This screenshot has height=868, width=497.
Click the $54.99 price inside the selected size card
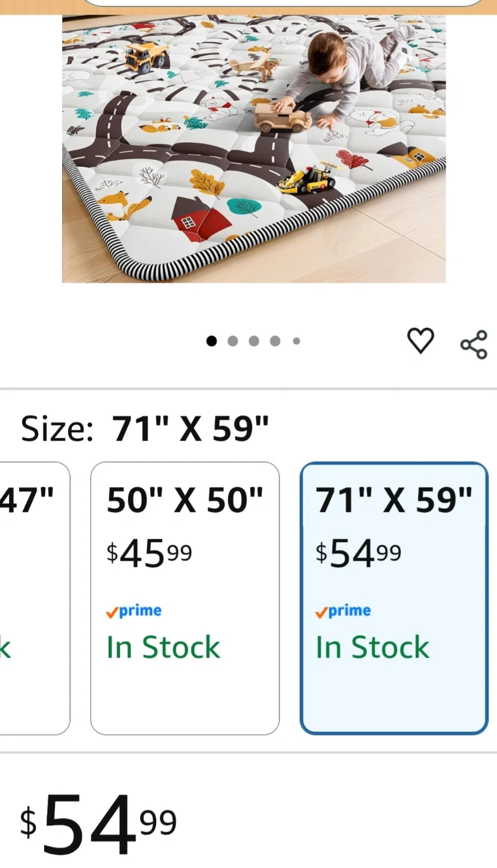358,553
